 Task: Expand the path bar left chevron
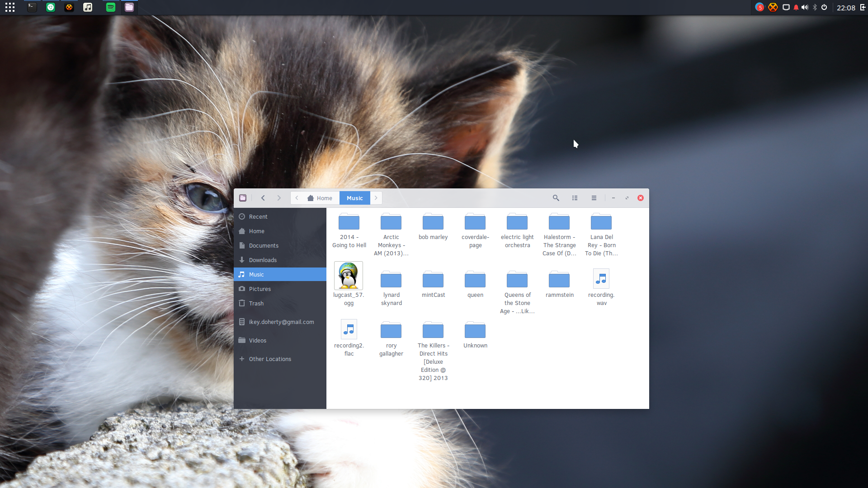297,198
